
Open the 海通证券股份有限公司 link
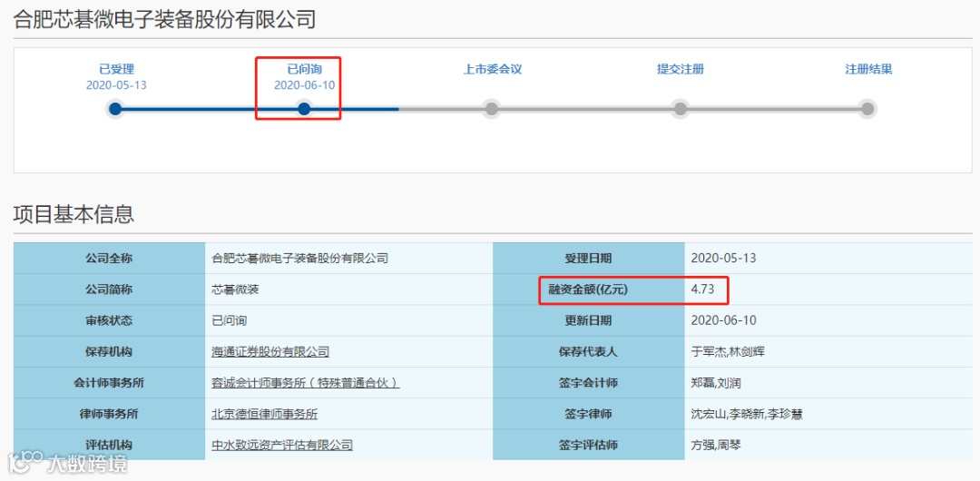270,351
